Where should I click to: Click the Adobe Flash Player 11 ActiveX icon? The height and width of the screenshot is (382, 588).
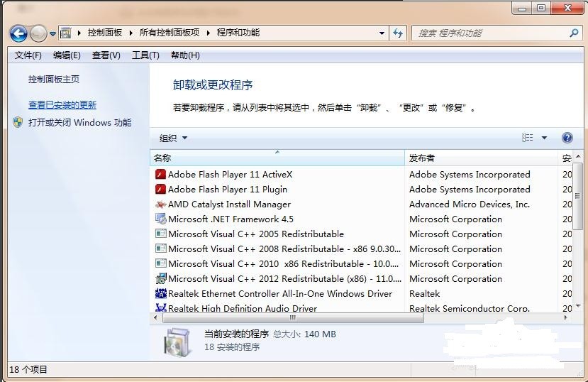160,175
